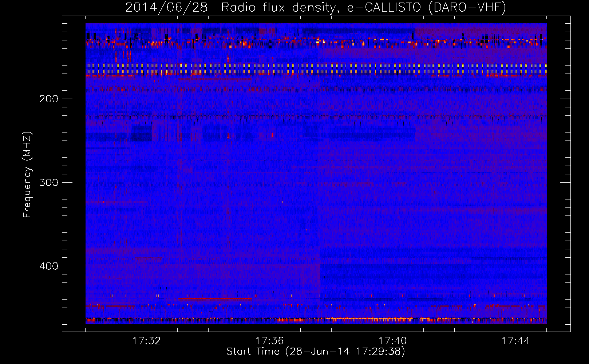Click the 'Frequency (MHZ)' axis label

(27, 174)
